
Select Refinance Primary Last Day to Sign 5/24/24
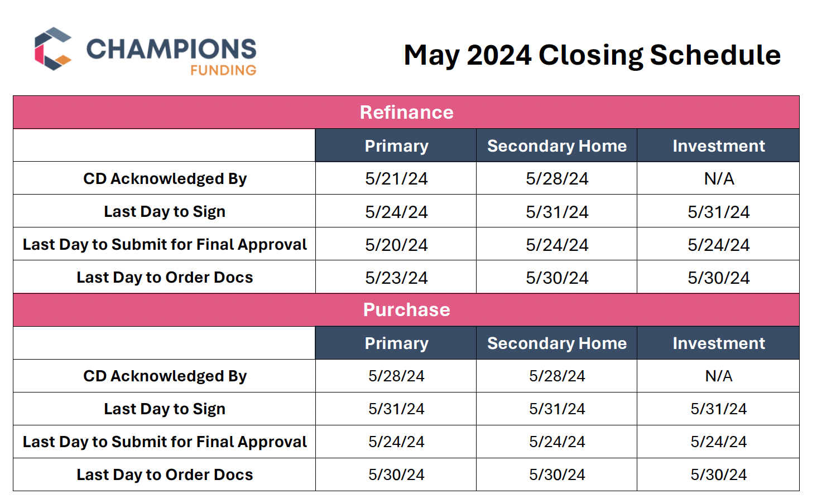[x=396, y=212]
